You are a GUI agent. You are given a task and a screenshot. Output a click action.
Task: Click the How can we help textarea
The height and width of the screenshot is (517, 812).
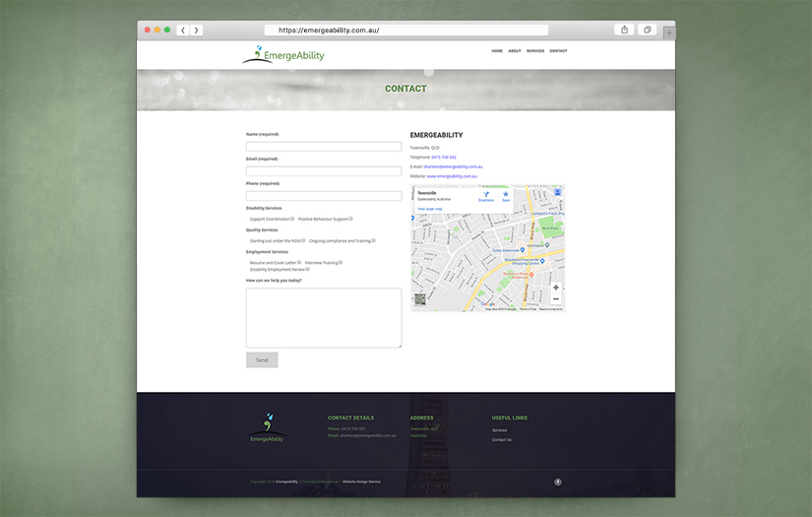tap(324, 317)
